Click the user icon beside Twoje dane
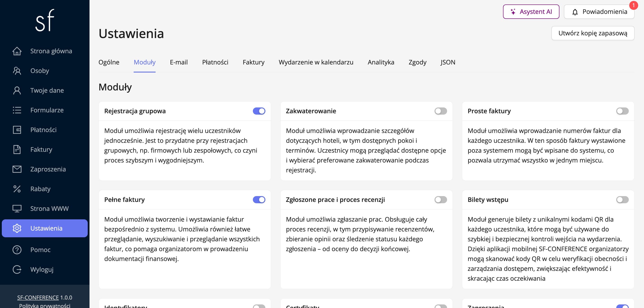Image resolution: width=644 pixels, height=308 pixels. 17,90
